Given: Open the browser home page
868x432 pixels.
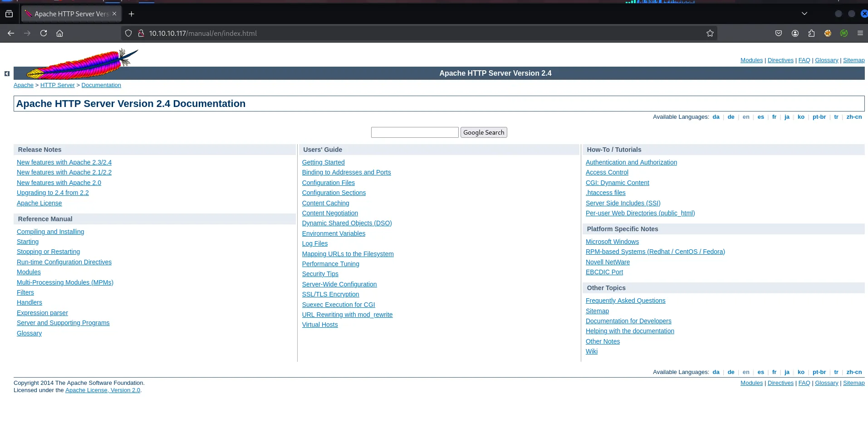Looking at the screenshot, I should (59, 33).
